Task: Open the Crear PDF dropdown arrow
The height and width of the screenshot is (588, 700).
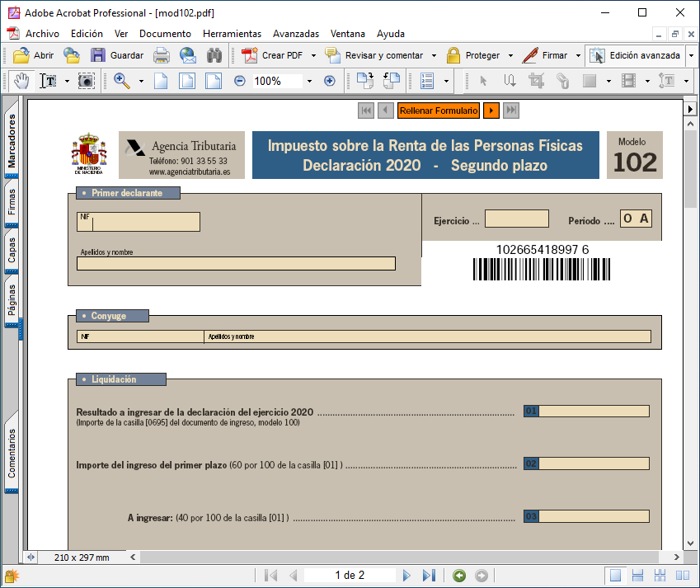Action: point(313,56)
